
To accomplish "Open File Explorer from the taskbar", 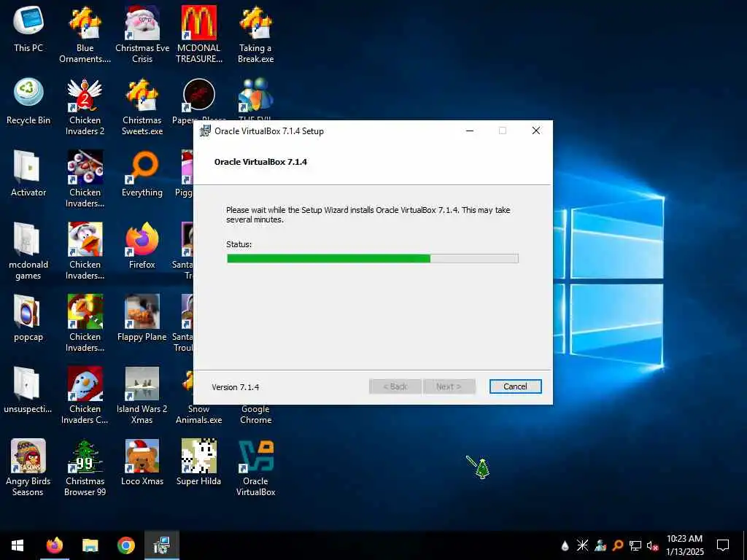I will [x=90, y=545].
